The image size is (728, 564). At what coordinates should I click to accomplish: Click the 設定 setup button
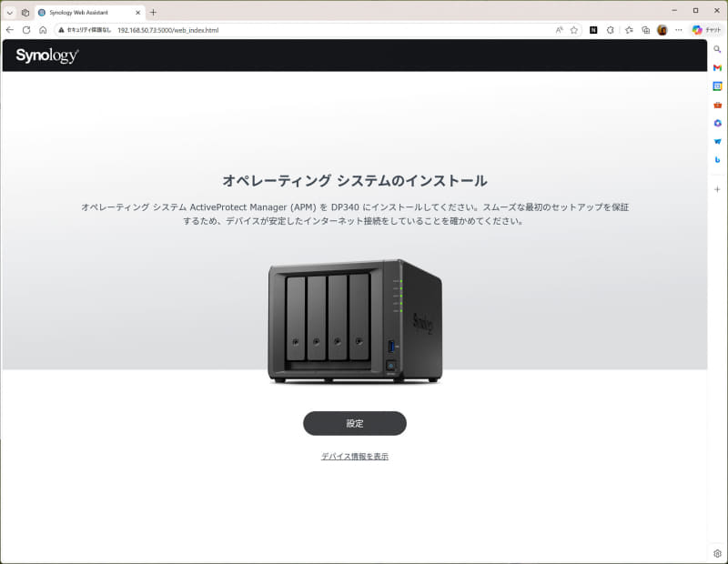tap(355, 423)
